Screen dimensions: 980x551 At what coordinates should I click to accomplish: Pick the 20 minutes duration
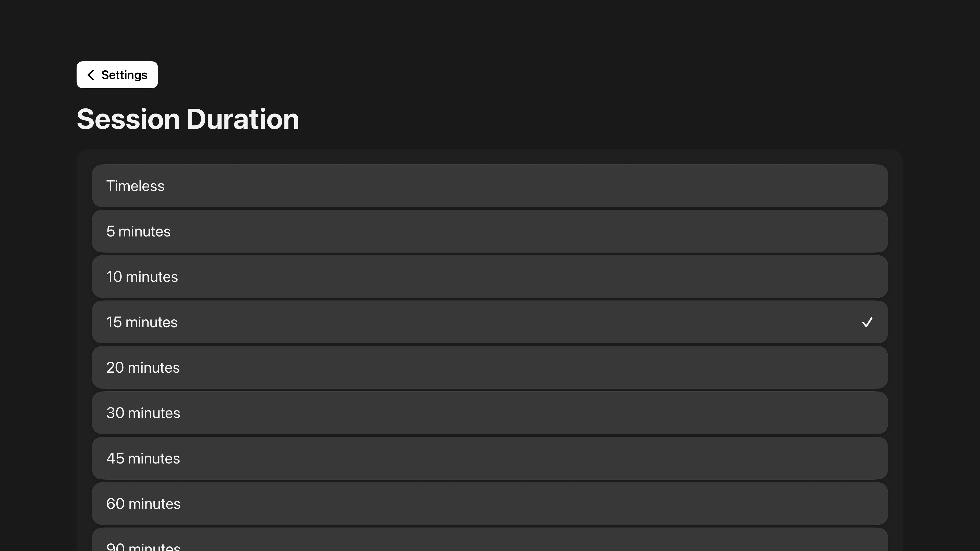[490, 367]
